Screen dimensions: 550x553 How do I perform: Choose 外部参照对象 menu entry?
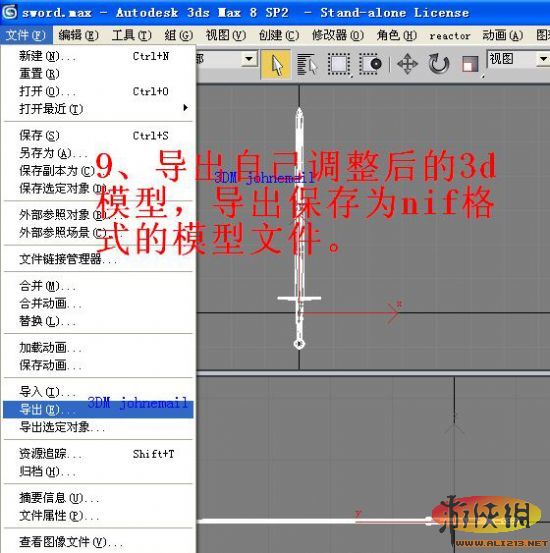98,215
